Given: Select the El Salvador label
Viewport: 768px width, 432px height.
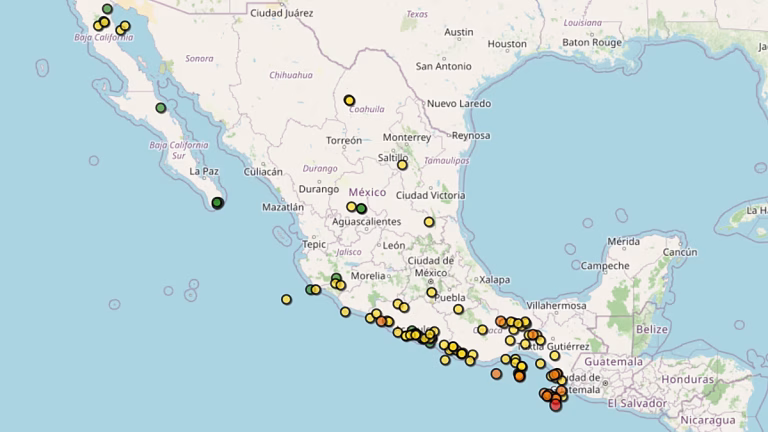Looking at the screenshot, I should (637, 404).
